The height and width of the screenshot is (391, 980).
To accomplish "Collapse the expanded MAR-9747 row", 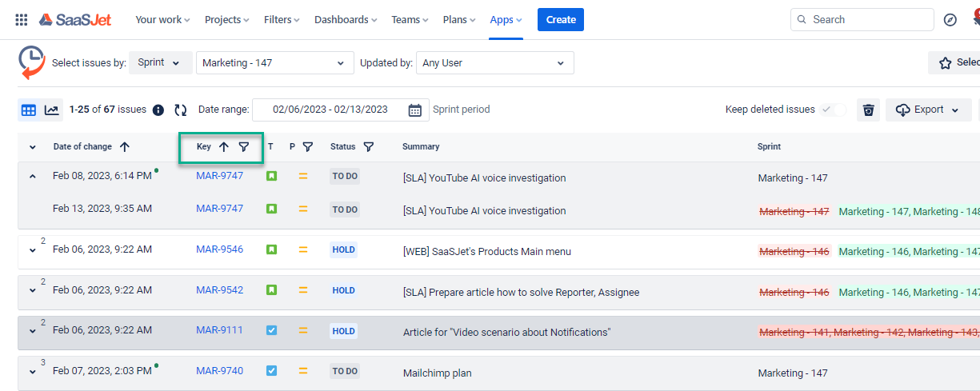I will 33,177.
